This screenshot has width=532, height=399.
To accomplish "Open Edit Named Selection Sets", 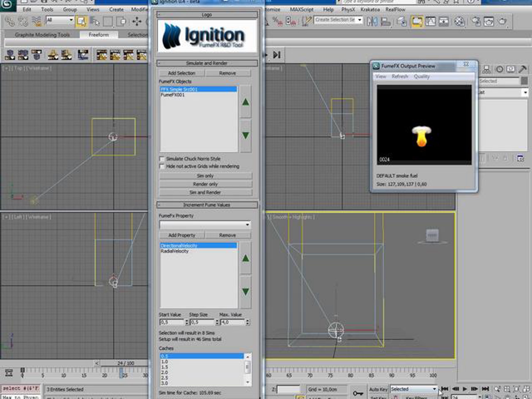I will pyautogui.click(x=307, y=22).
